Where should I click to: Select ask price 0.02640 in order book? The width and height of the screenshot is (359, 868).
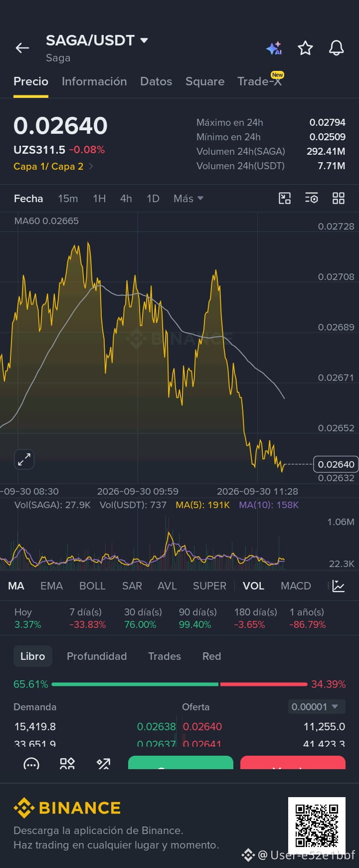click(202, 727)
